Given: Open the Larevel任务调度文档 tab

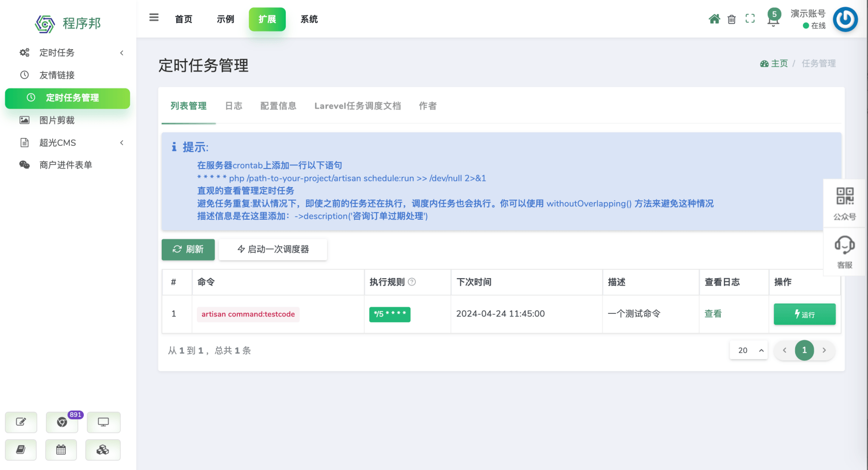Looking at the screenshot, I should (x=358, y=106).
